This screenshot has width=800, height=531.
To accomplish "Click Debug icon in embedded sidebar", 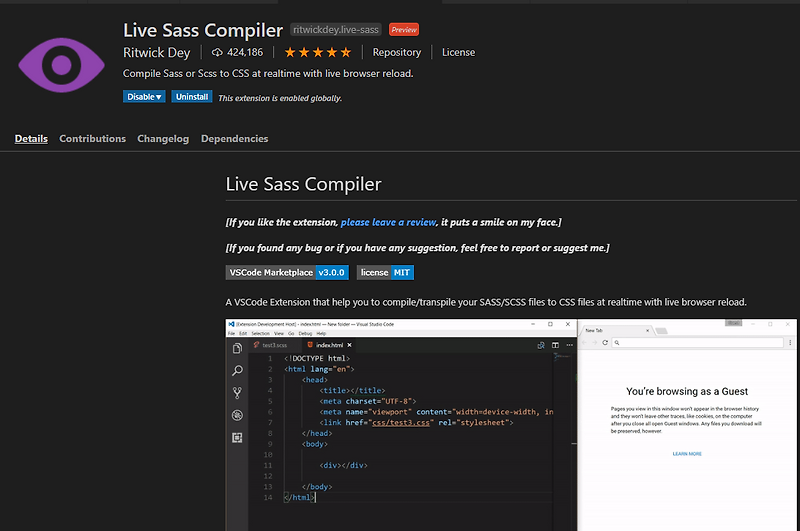I will (x=237, y=415).
